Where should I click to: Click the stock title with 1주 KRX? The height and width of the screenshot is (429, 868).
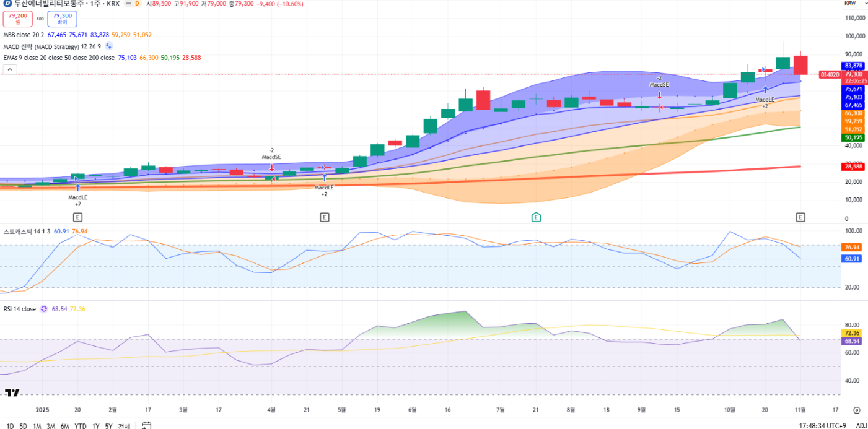(x=67, y=3)
